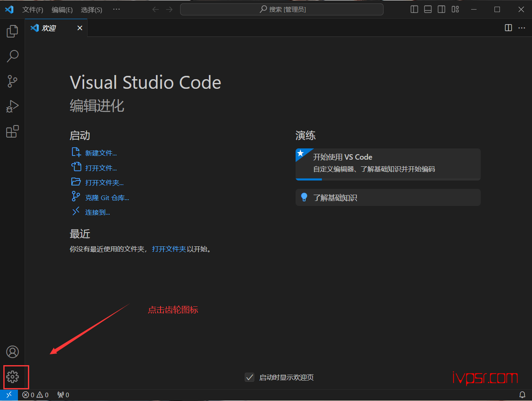Open Source Control view icon
This screenshot has width=532, height=401.
(x=13, y=81)
